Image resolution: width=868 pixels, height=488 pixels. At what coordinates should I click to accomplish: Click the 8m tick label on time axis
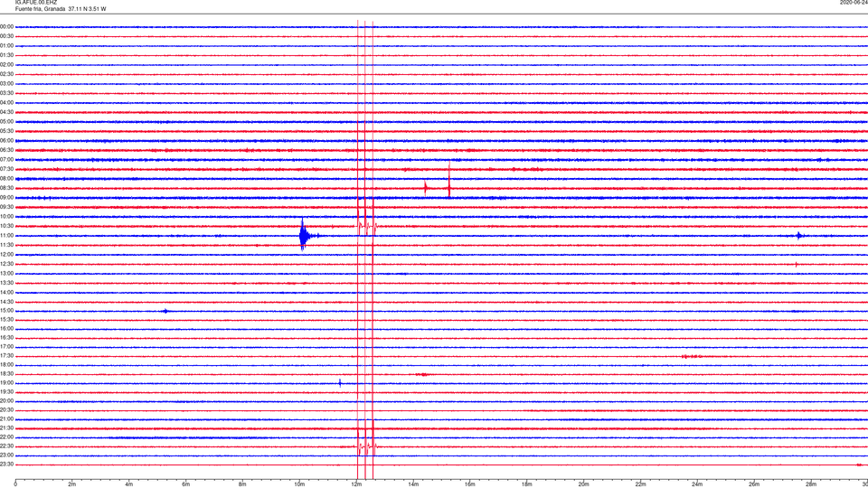[x=242, y=484]
